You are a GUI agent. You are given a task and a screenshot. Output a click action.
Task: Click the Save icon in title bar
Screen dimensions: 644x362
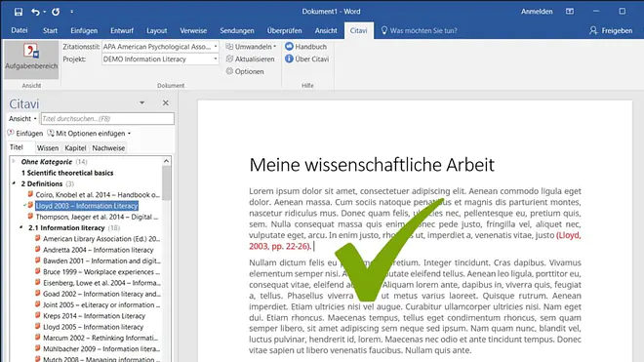[x=19, y=12]
